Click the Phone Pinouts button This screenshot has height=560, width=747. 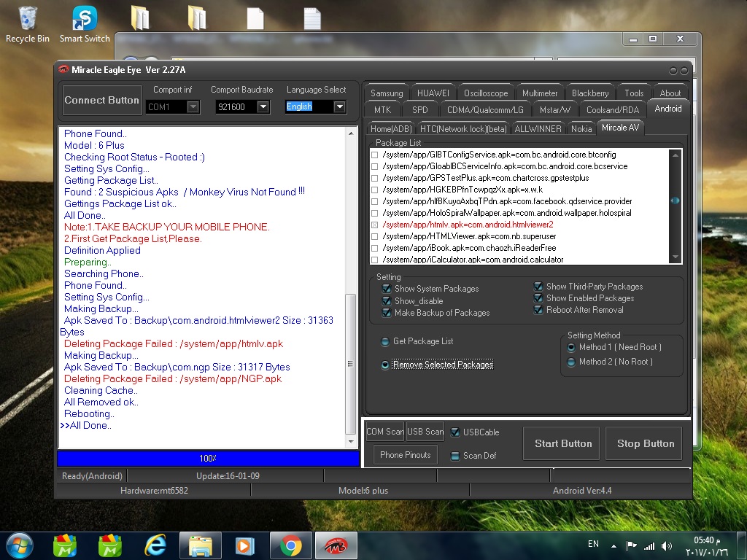[406, 455]
